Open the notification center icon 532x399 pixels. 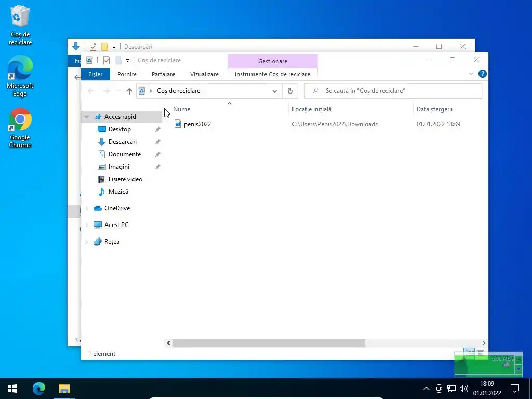pos(515,389)
